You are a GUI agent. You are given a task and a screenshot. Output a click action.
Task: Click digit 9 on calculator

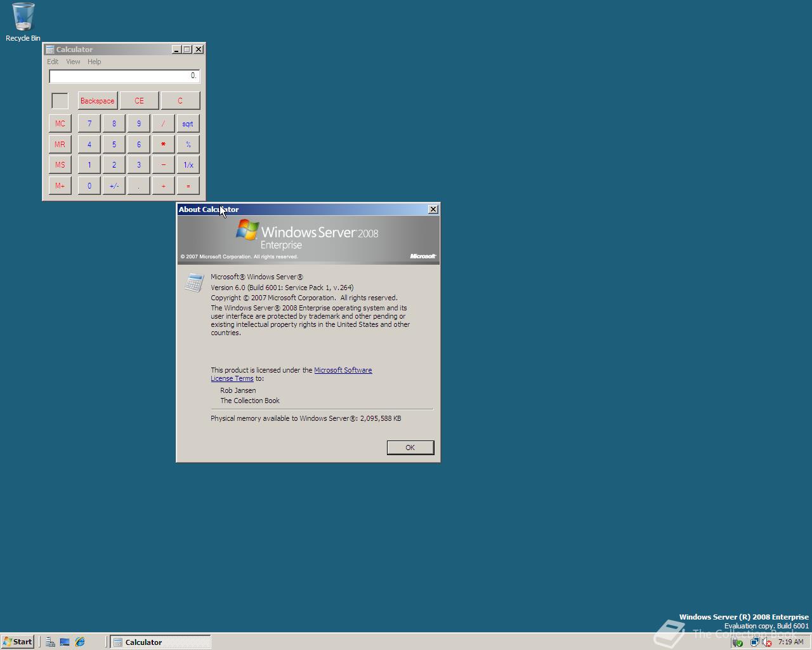pyautogui.click(x=139, y=124)
